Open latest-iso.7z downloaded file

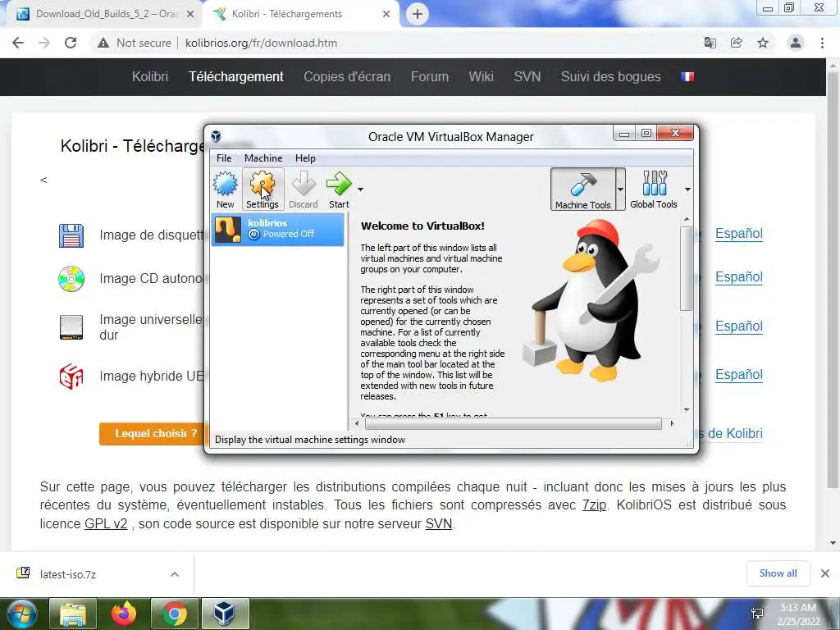pos(68,574)
